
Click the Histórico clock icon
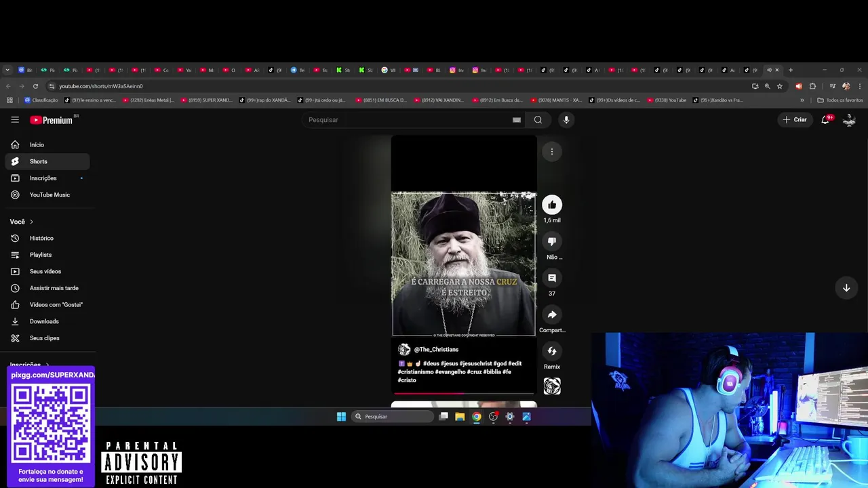tap(15, 239)
